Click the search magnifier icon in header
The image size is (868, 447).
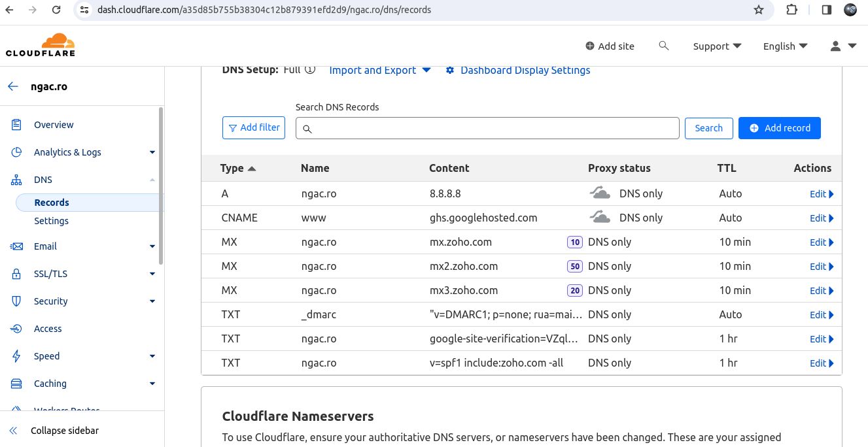click(x=663, y=46)
